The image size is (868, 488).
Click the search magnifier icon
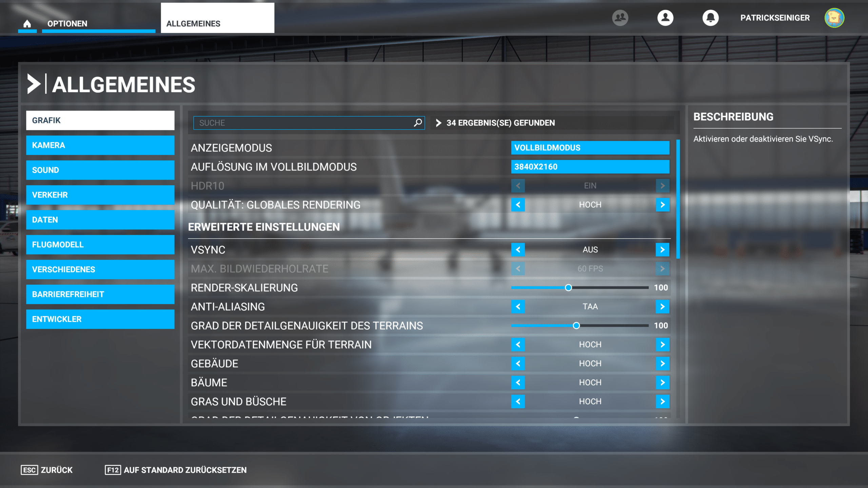(x=418, y=123)
